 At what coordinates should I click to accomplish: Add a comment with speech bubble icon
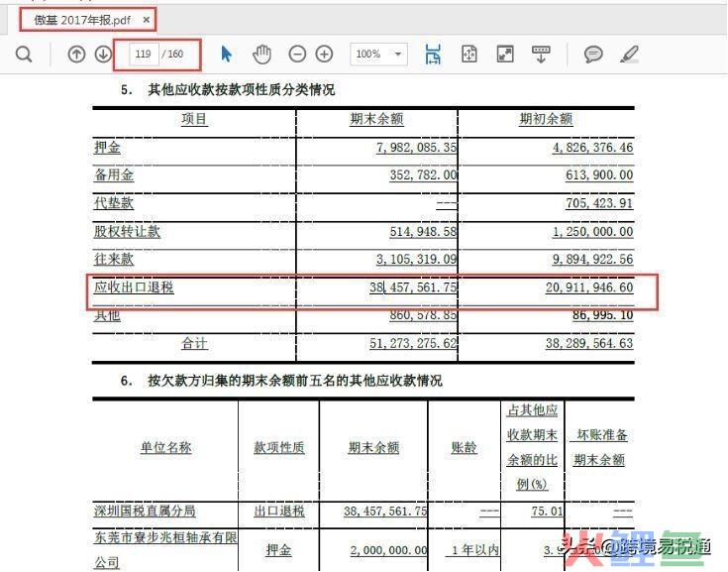coord(593,54)
